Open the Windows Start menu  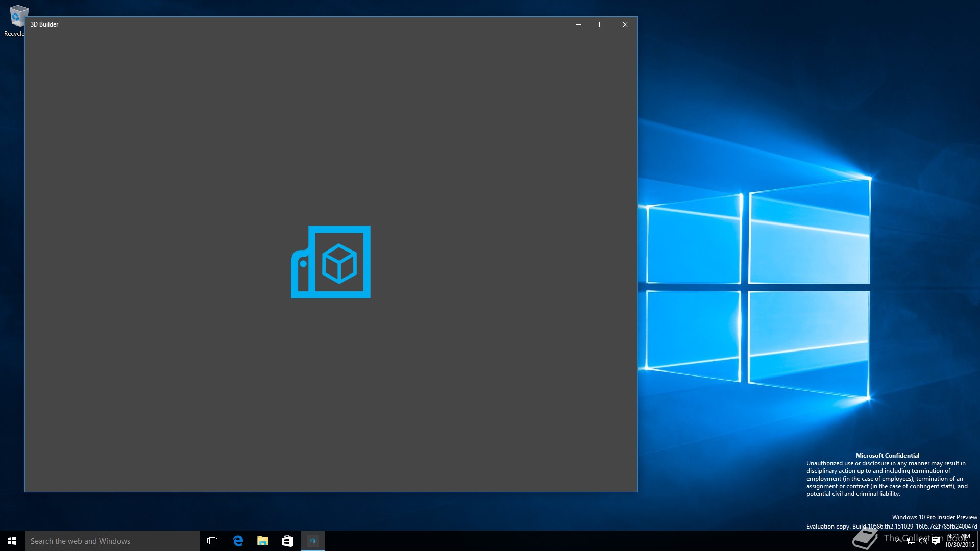pyautogui.click(x=12, y=541)
